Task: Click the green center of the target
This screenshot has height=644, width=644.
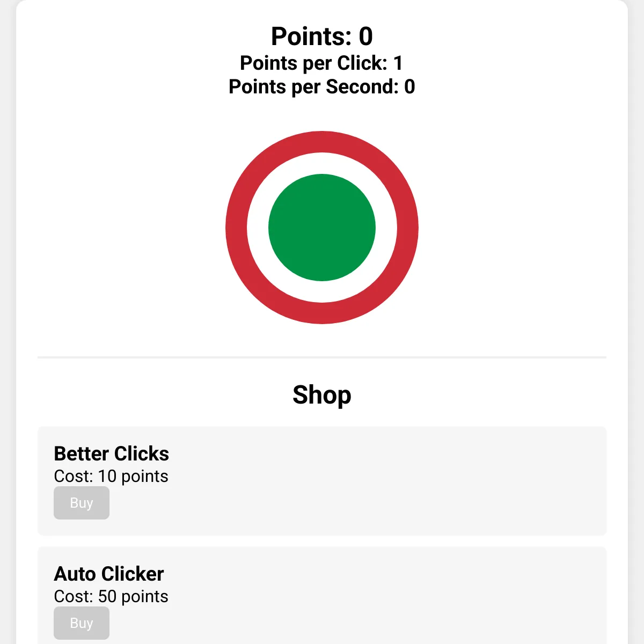Action: 322,228
